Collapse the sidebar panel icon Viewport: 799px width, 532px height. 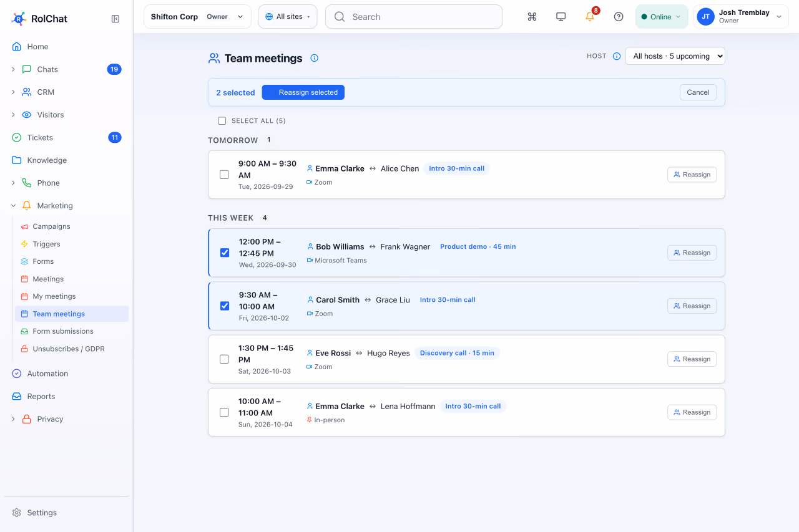point(115,19)
